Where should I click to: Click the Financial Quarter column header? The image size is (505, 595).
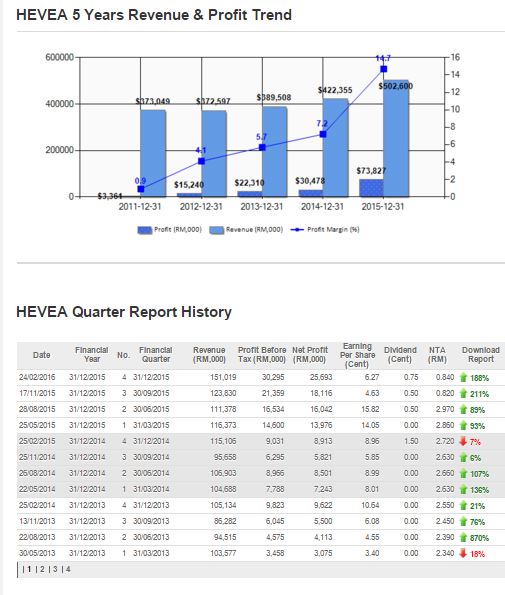coord(156,355)
